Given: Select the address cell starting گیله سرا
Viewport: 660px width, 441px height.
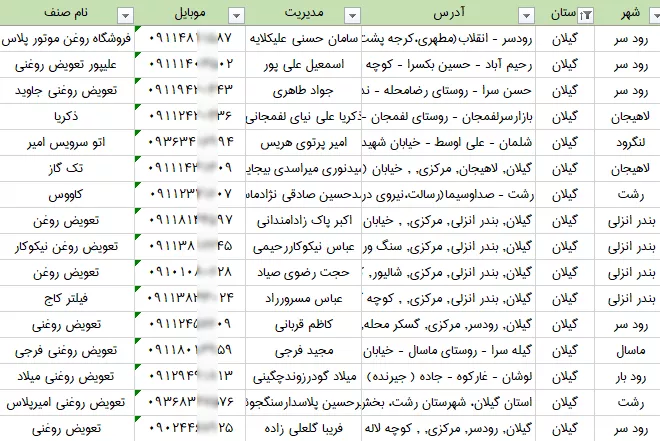Looking at the screenshot, I should point(449,351).
